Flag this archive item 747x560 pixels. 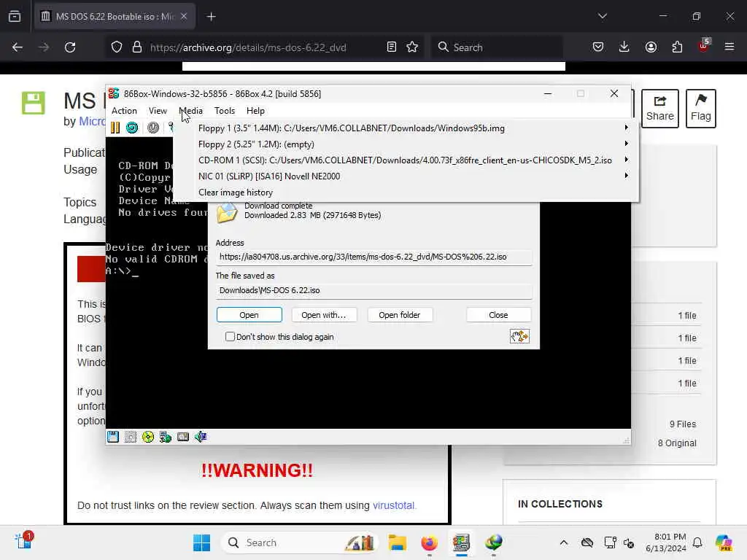[x=701, y=109]
